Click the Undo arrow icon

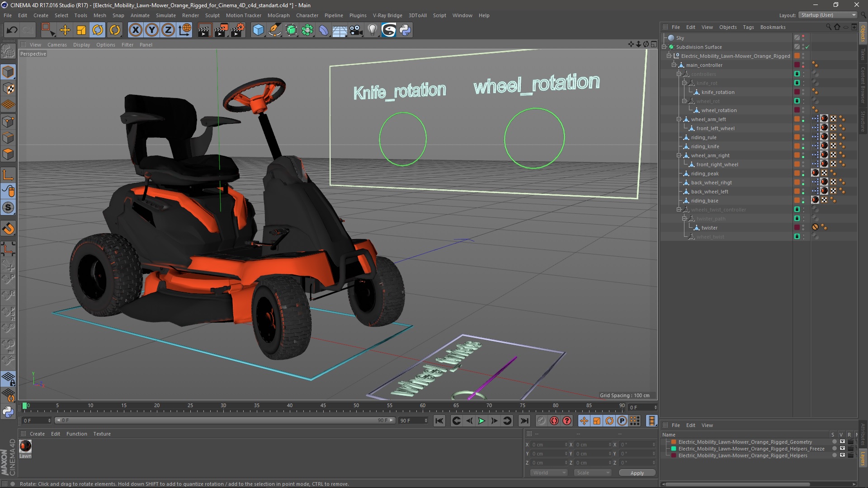coord(12,30)
